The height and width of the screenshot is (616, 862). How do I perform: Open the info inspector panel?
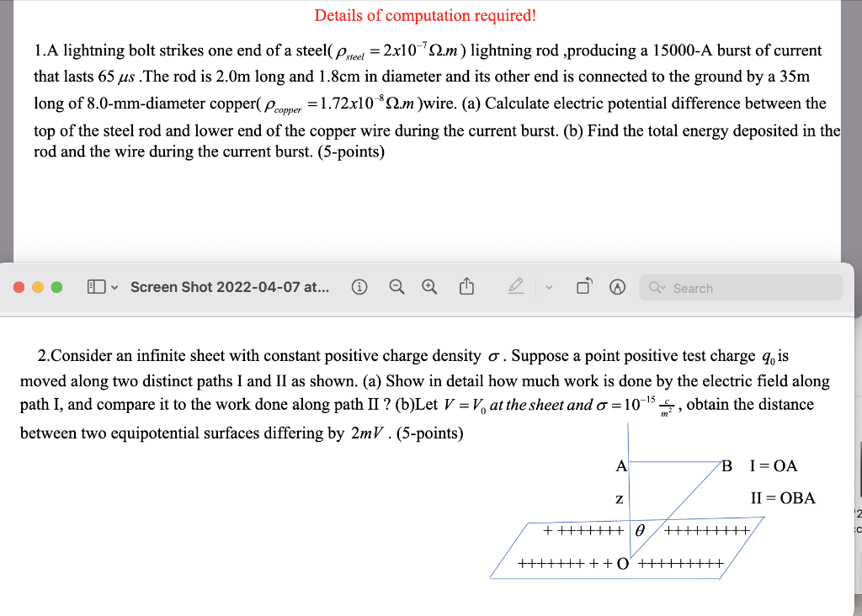[x=359, y=287]
